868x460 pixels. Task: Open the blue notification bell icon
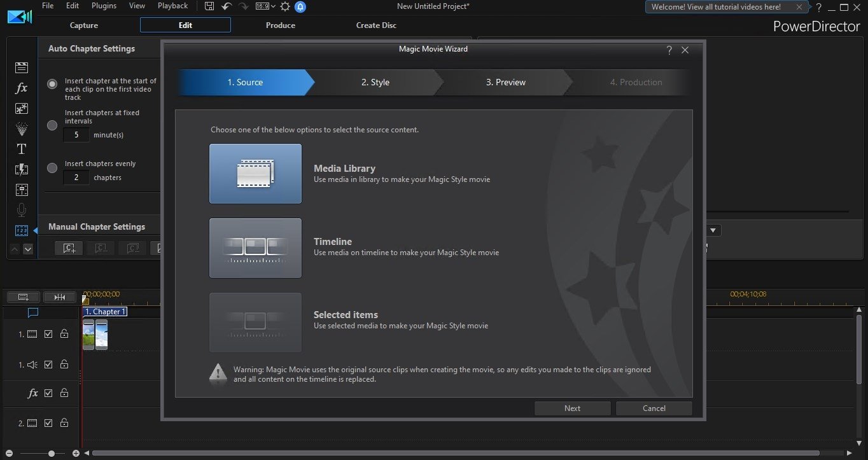300,7
